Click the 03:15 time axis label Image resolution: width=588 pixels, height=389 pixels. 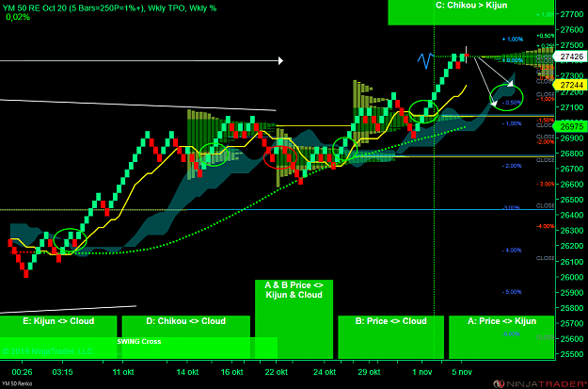tap(62, 372)
